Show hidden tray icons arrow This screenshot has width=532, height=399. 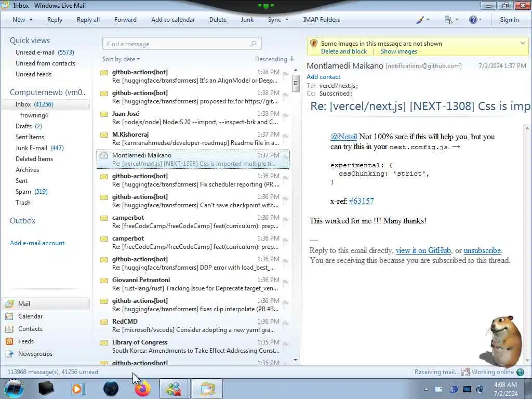coord(426,389)
